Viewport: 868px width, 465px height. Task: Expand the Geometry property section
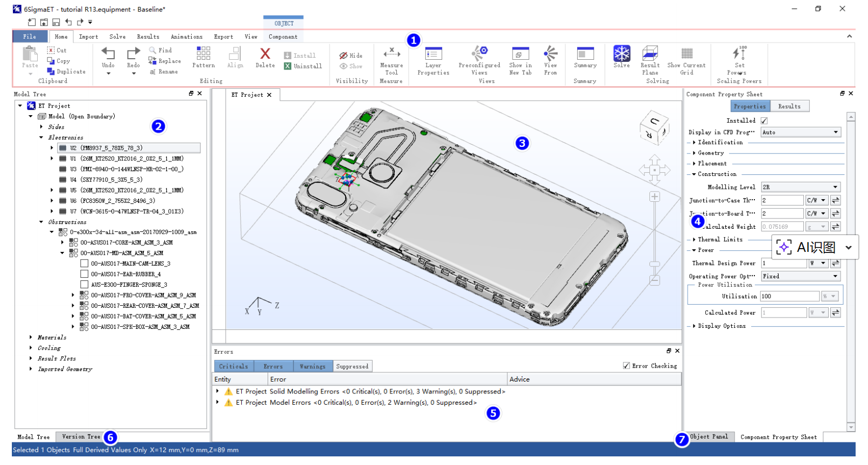tap(694, 153)
